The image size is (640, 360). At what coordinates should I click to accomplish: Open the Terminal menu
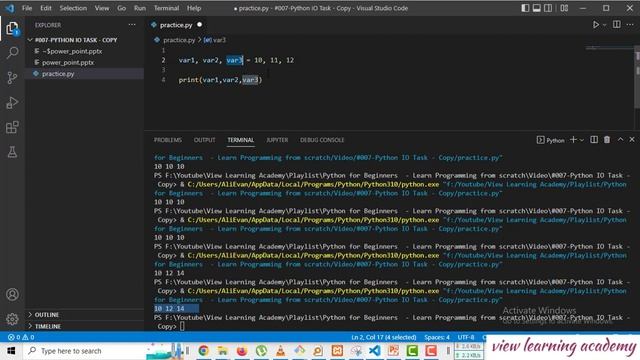pyautogui.click(x=166, y=8)
